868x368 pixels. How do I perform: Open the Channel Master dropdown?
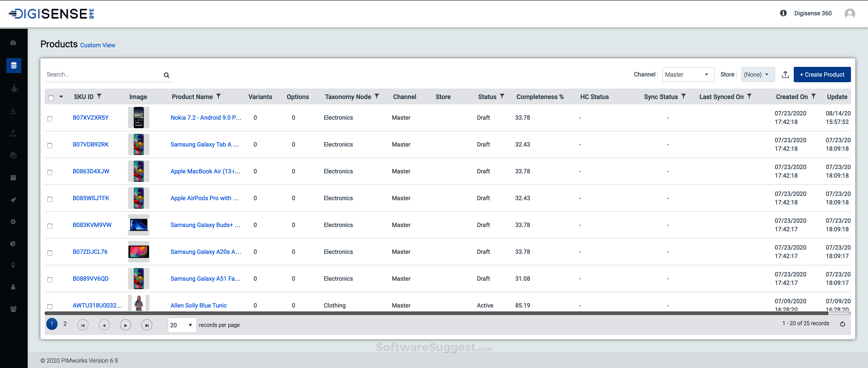(688, 75)
